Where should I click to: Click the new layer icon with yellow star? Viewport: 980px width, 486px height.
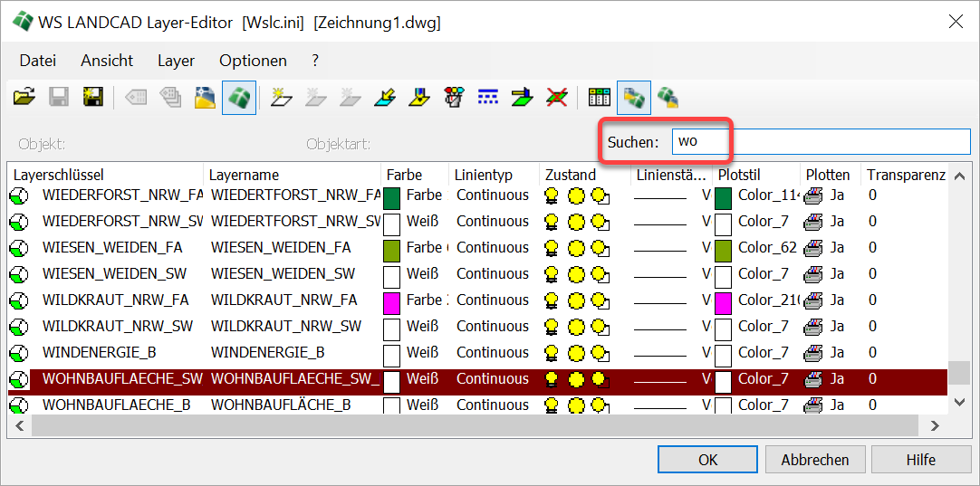(281, 97)
